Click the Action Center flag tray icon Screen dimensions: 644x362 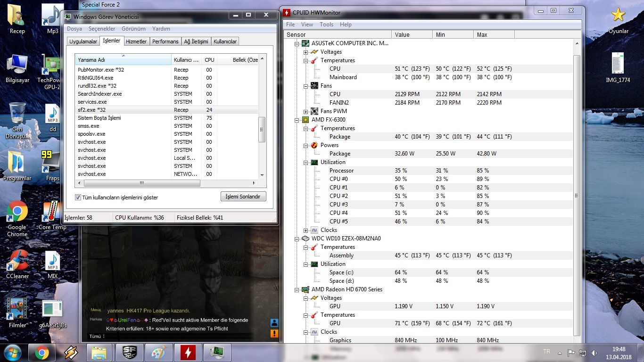coord(571,353)
